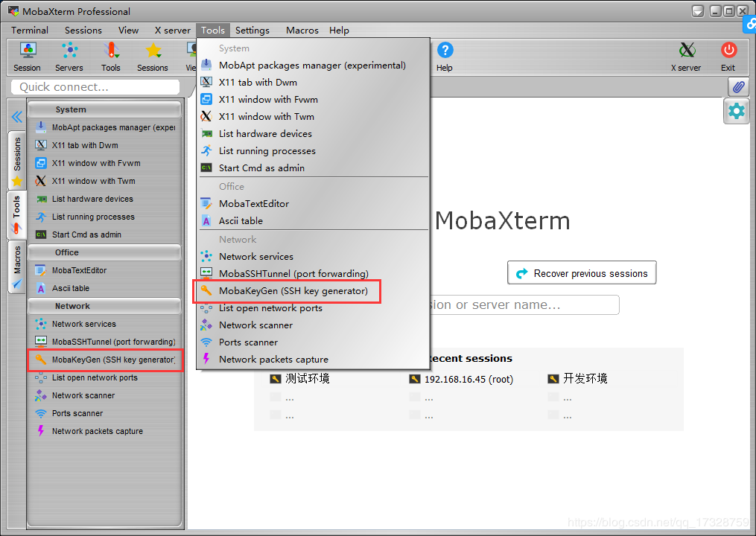This screenshot has height=536, width=756.
Task: Click X11 window with Fvwm sidebar icon
Action: (41, 163)
